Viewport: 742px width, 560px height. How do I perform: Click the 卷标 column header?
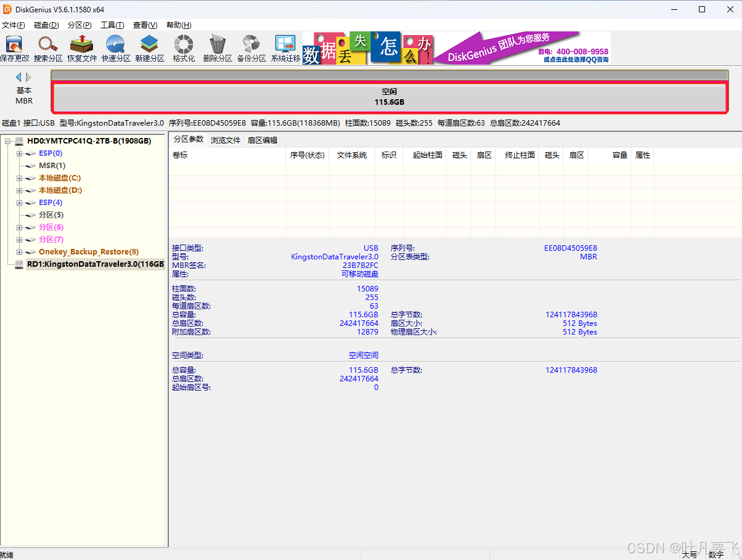point(227,155)
